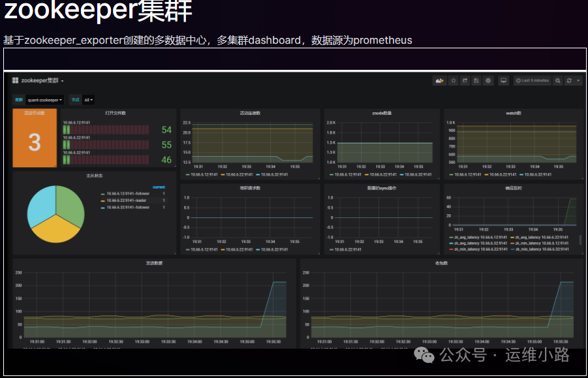The image size is (588, 378).
Task: Open the watch数 panel title menu
Action: point(514,113)
